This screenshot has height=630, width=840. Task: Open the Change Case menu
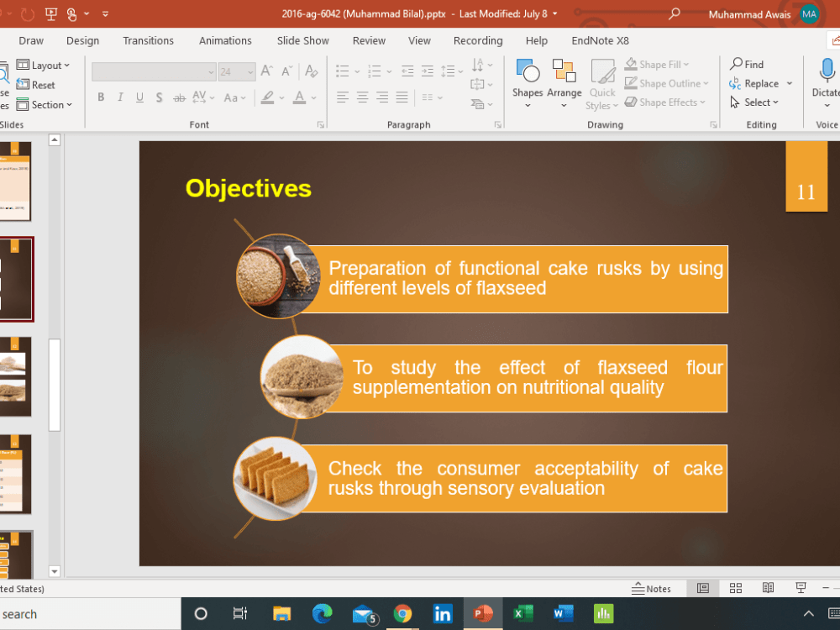234,97
